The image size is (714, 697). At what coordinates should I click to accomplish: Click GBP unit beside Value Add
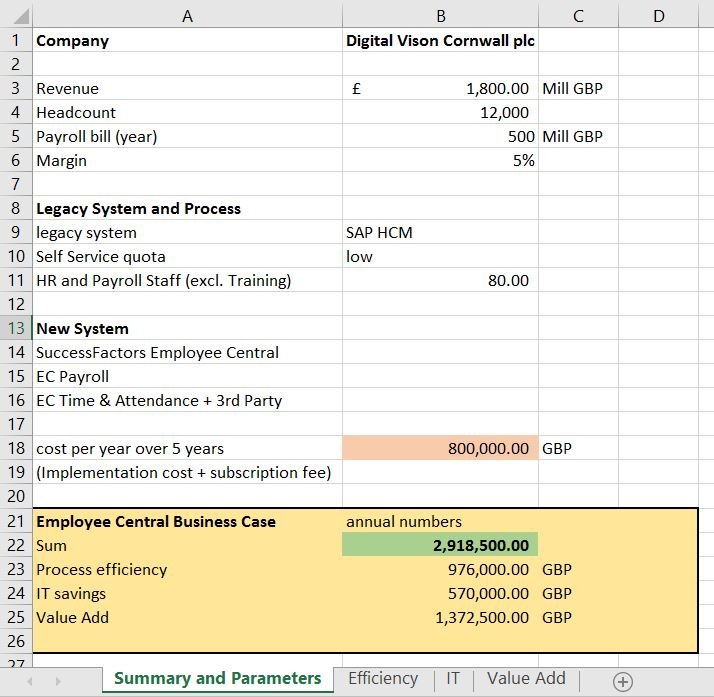pyautogui.click(x=578, y=617)
